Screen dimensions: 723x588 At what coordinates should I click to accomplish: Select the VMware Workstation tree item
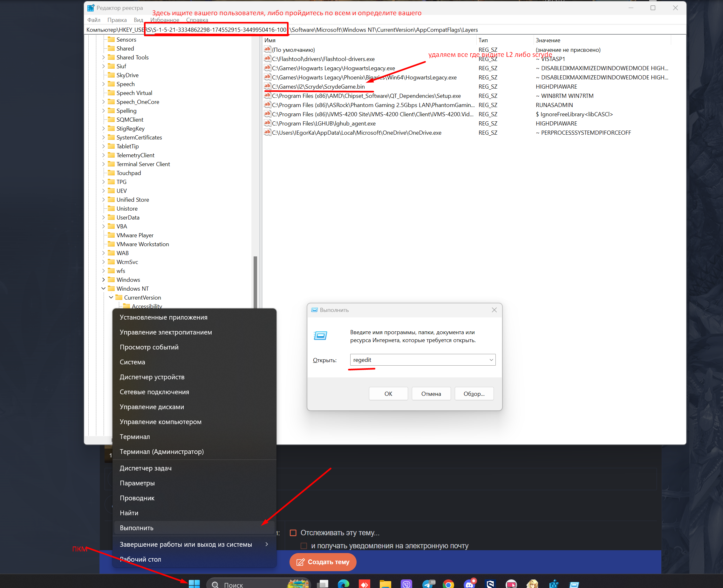[x=139, y=244]
